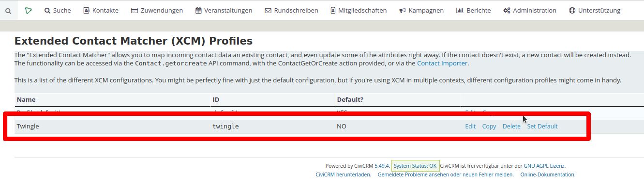This screenshot has width=644, height=190.
Task: Delete the Twingle profile
Action: pyautogui.click(x=511, y=127)
